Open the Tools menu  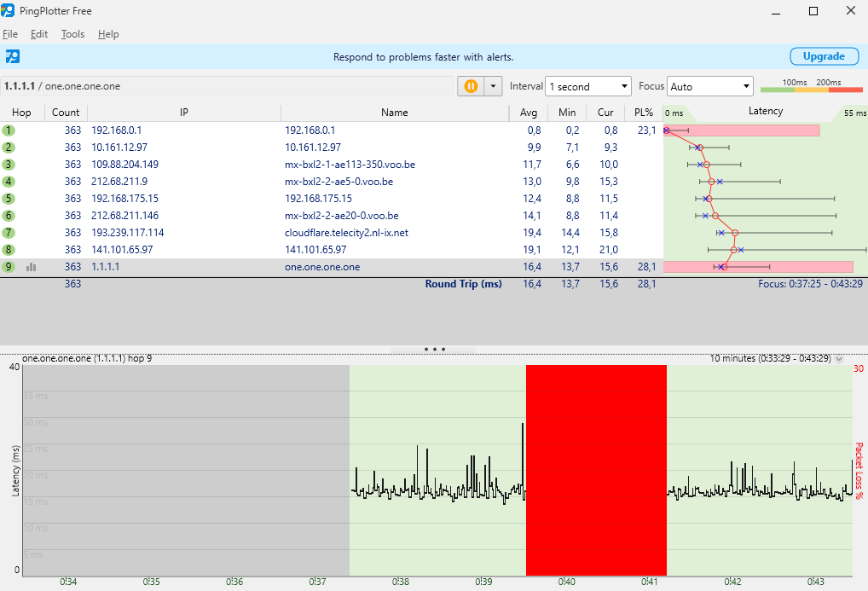[x=72, y=34]
